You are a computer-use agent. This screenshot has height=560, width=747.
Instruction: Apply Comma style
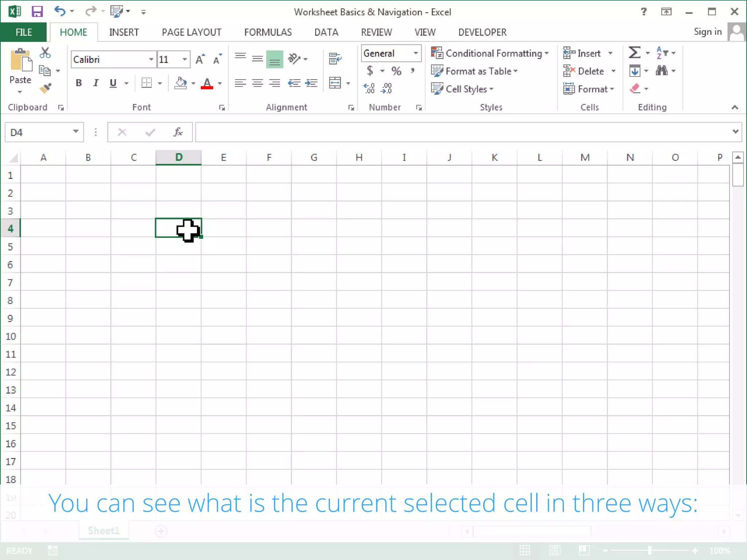[x=413, y=70]
